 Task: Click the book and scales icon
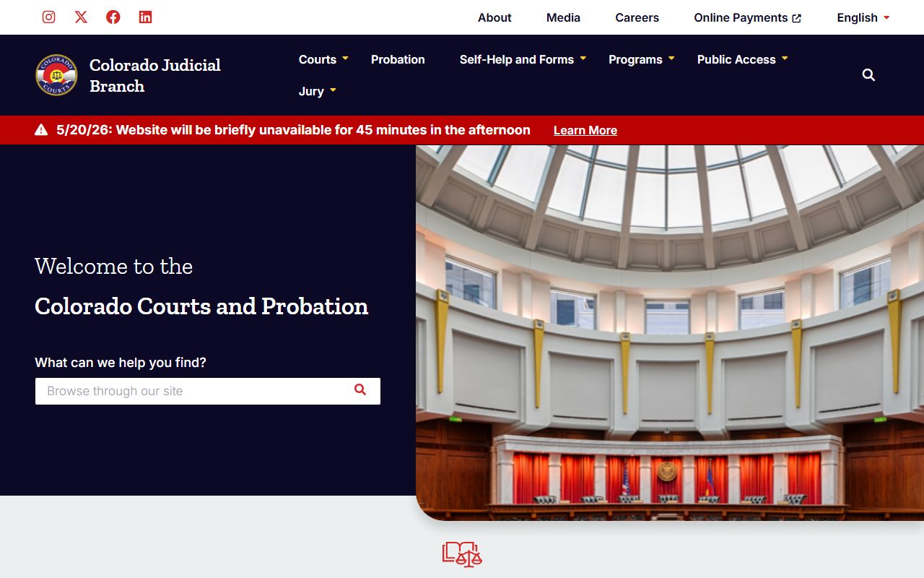click(462, 554)
